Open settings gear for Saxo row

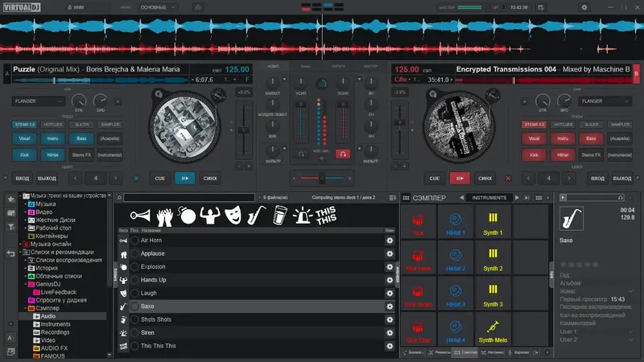(390, 306)
